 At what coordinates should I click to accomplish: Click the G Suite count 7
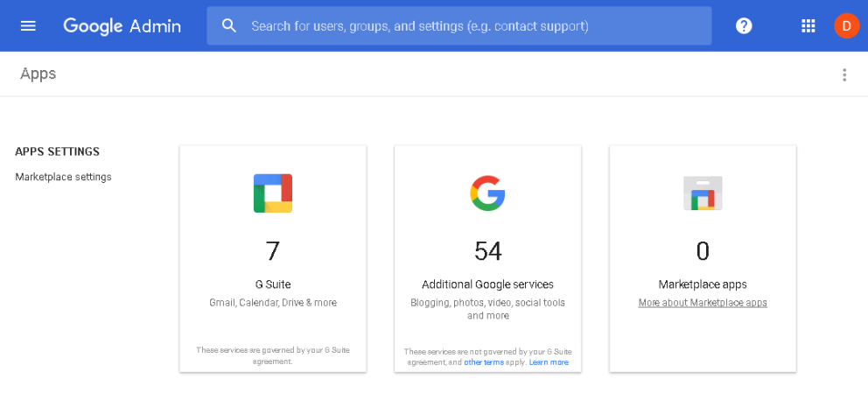(x=273, y=250)
